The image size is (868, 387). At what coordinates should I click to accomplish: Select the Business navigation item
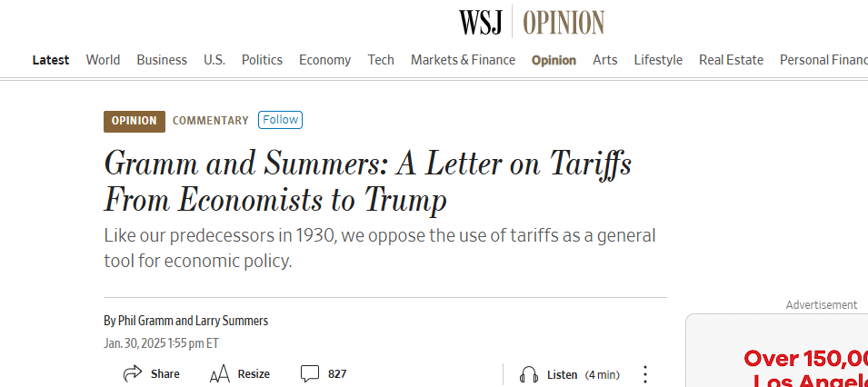click(162, 60)
